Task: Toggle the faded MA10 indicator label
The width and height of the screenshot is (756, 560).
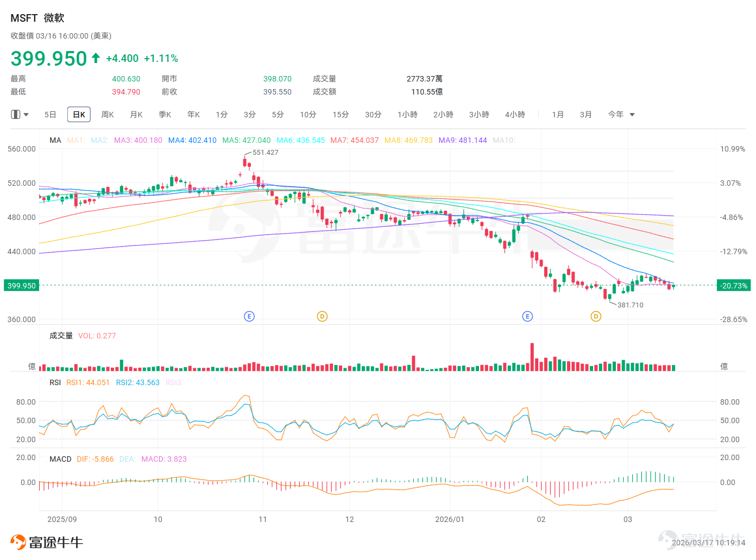Action: coord(504,140)
